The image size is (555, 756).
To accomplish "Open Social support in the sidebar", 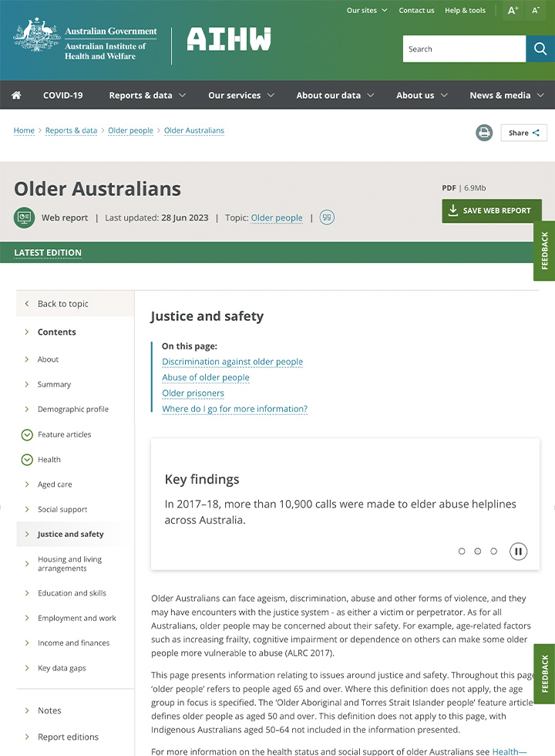I will click(x=62, y=510).
